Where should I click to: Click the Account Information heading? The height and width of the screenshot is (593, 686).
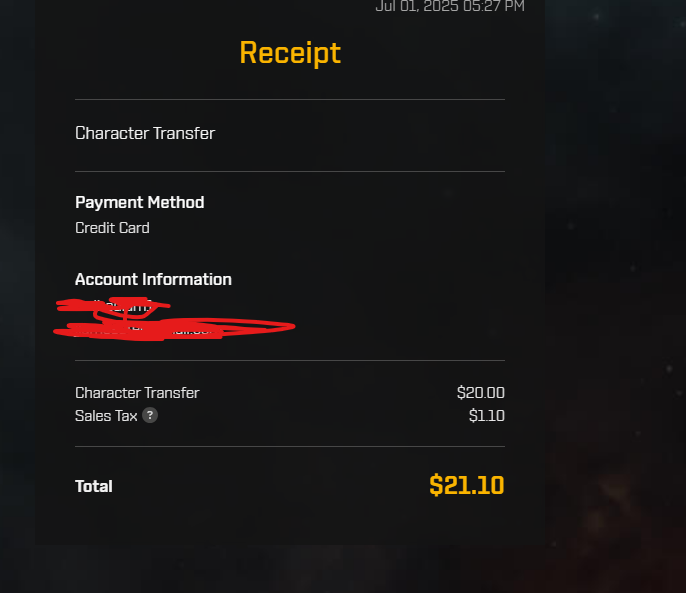[153, 279]
